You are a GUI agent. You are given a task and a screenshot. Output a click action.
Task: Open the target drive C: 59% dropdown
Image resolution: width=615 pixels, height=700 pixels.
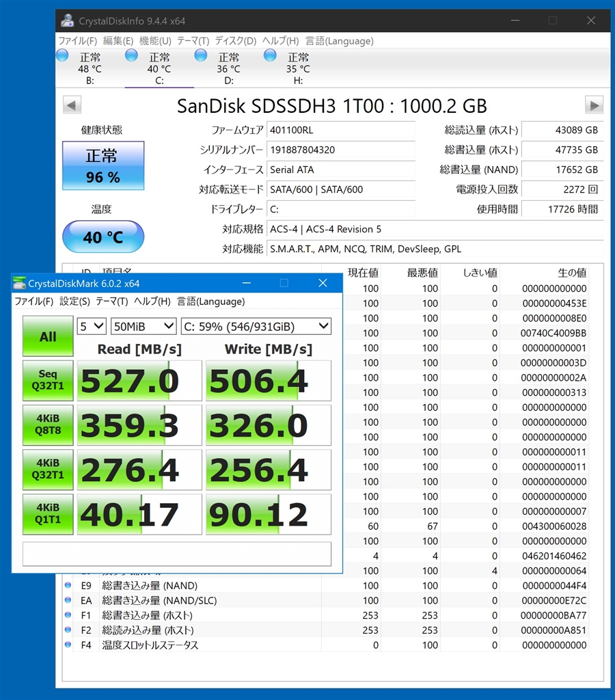tap(256, 326)
